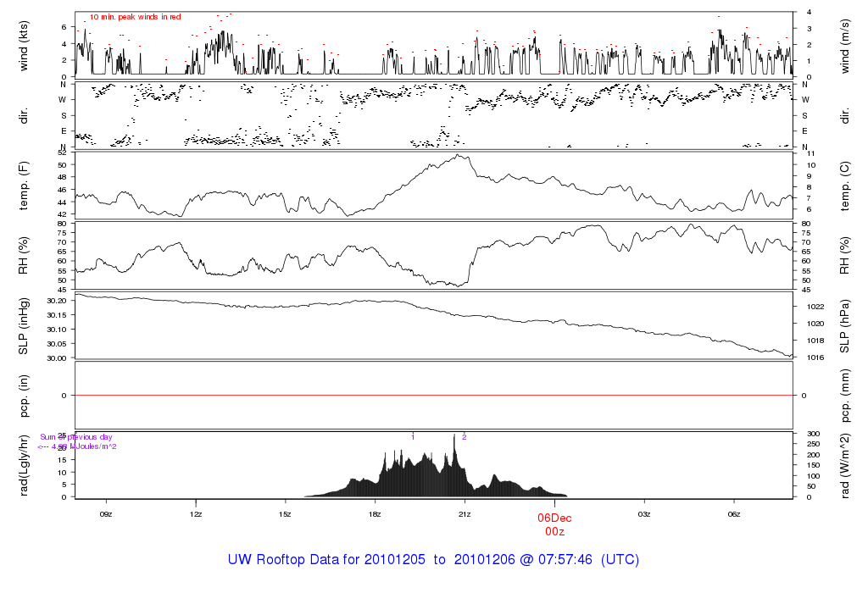Select the 'RH (%)' left axis label
Image resolution: width=868 pixels, height=593 pixels.
[x=23, y=256]
